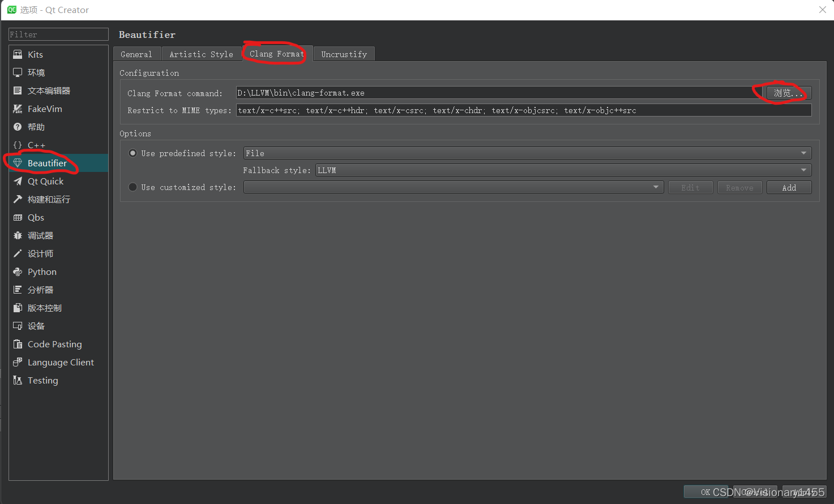
Task: Open the Language Client icon
Action: (18, 362)
